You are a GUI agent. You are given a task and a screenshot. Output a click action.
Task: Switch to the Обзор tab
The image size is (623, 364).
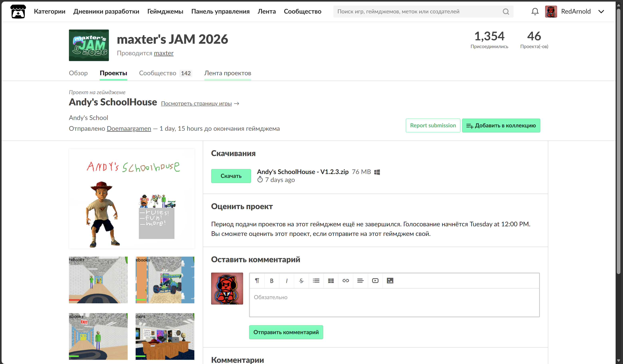(78, 73)
